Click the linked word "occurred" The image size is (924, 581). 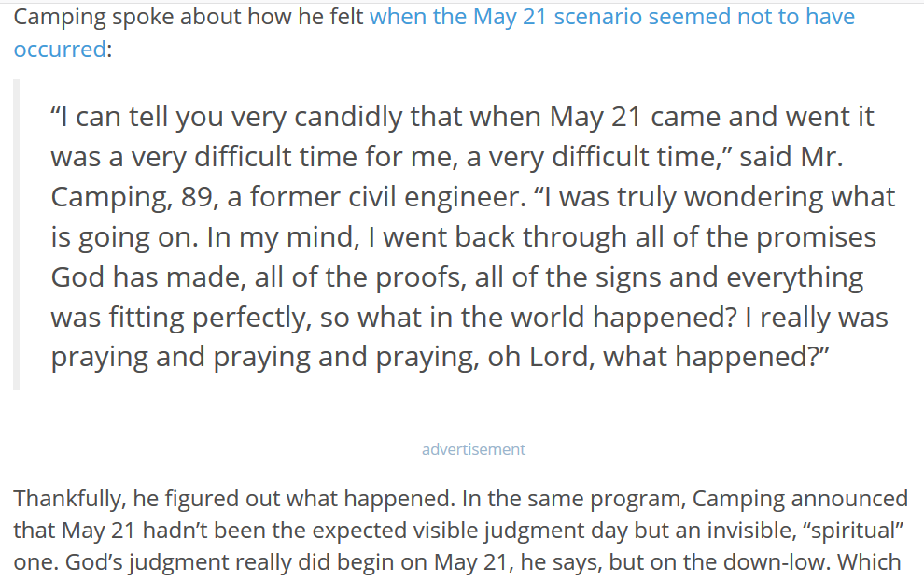click(x=59, y=50)
